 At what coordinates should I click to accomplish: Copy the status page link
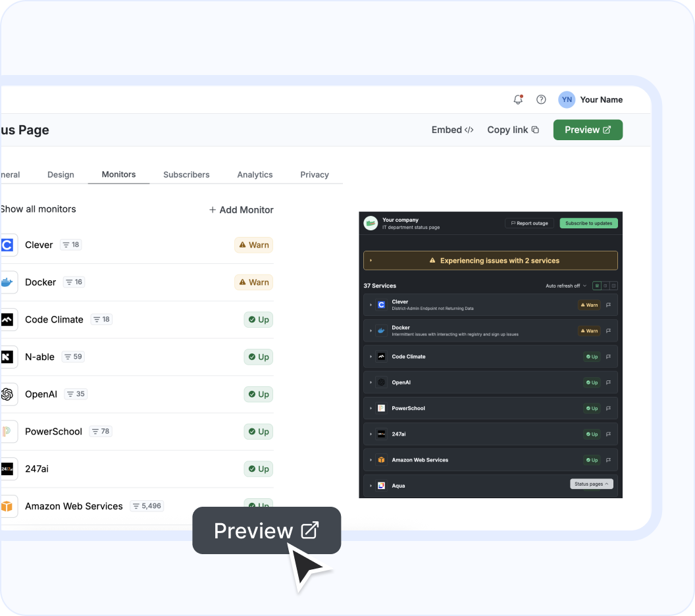click(513, 130)
